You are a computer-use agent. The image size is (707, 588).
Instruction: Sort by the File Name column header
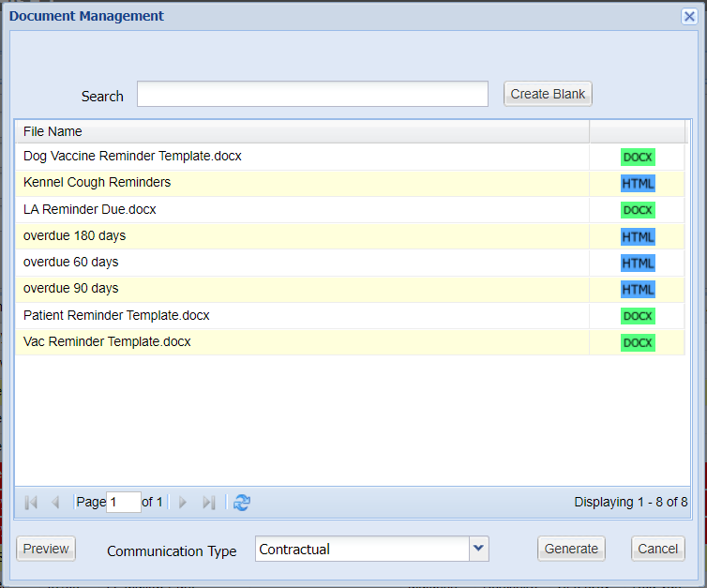pos(300,131)
